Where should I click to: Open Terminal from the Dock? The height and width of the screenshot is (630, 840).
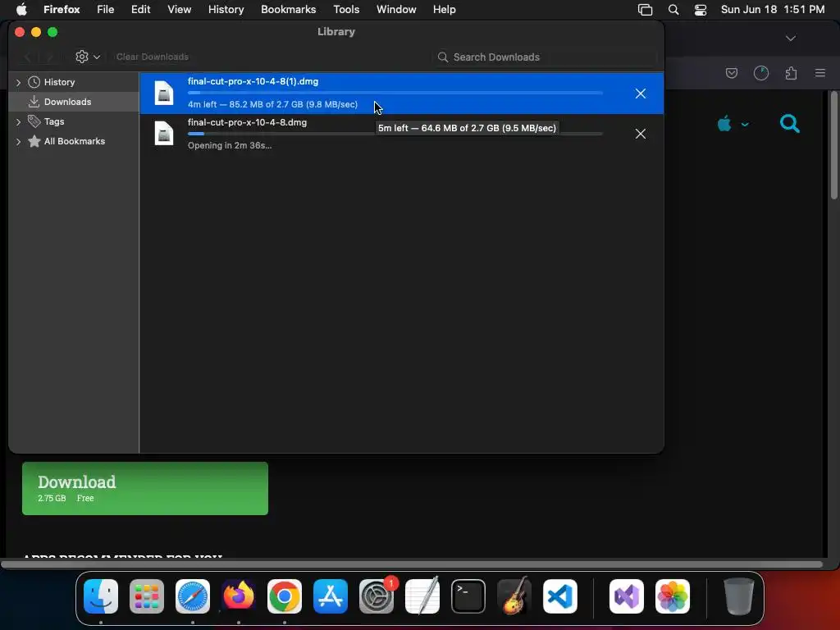[468, 596]
